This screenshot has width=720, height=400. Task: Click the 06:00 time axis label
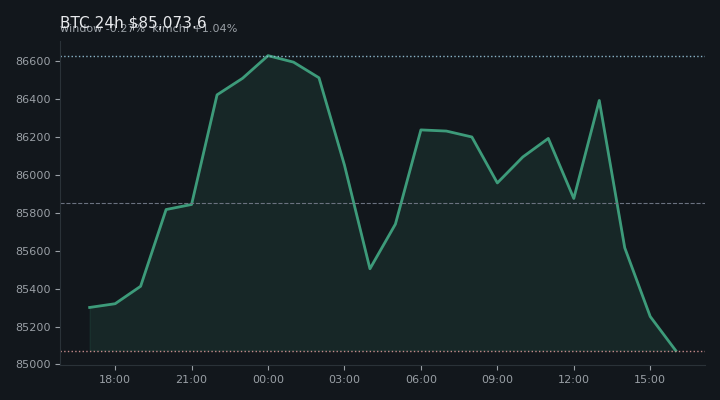pos(421,379)
